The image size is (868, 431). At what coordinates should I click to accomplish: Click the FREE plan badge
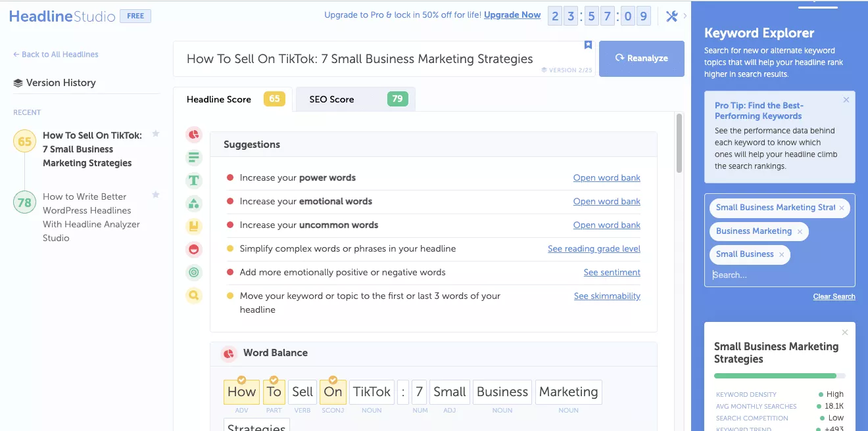click(136, 16)
